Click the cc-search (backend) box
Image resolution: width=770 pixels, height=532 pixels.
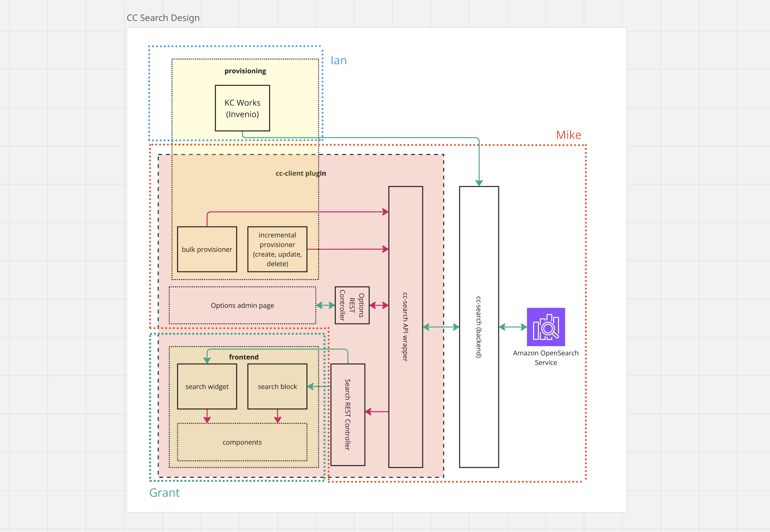(x=479, y=327)
